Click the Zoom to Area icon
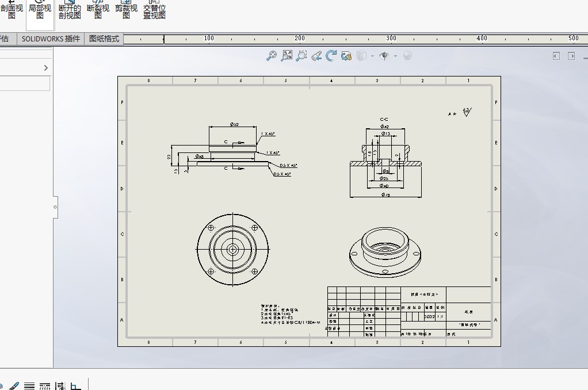This screenshot has width=588, height=390. point(301,56)
